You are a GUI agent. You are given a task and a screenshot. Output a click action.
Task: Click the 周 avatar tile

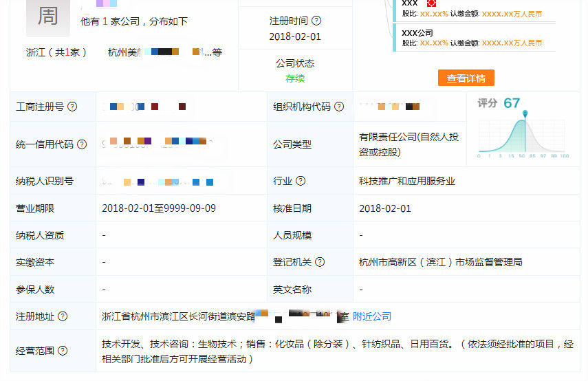coord(48,17)
